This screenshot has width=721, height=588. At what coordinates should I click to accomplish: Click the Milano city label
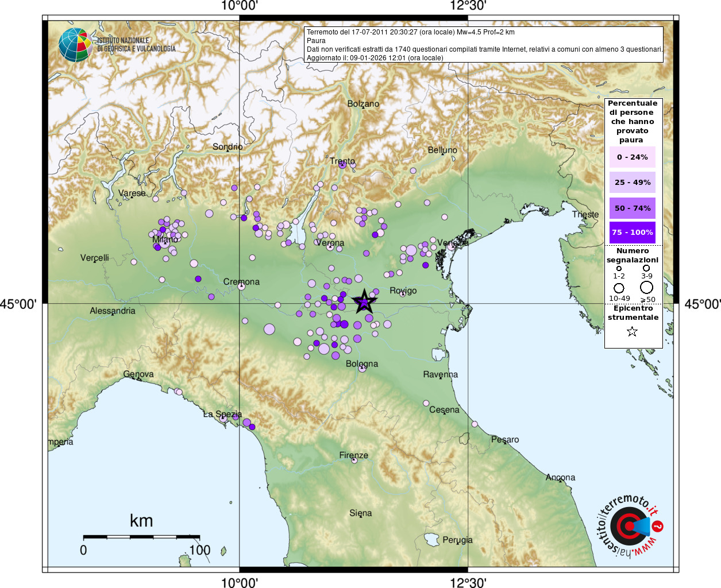pos(165,239)
